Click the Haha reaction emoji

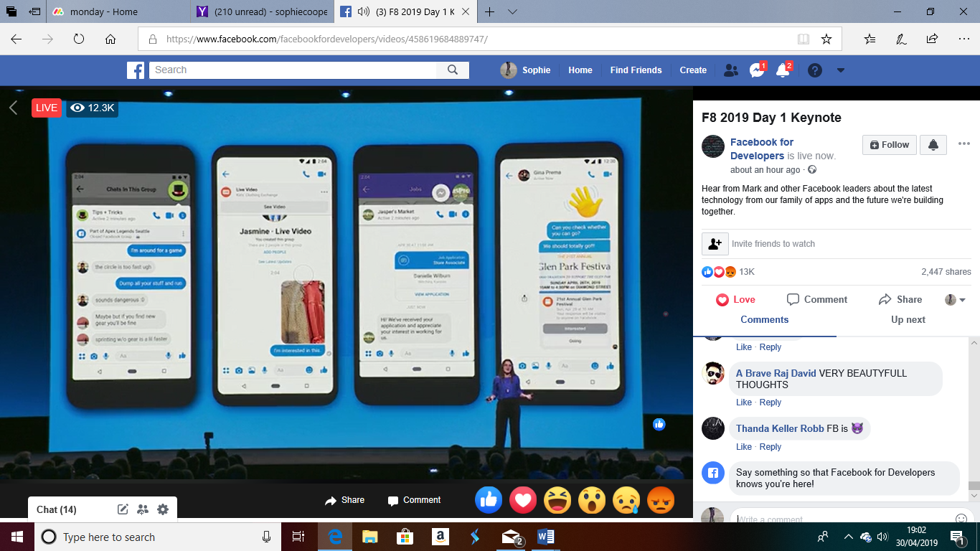tap(557, 500)
